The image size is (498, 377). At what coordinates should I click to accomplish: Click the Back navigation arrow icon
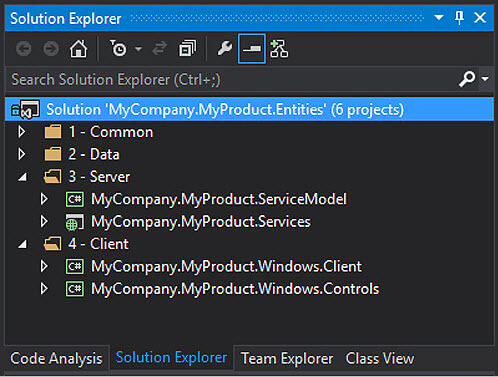[x=24, y=49]
